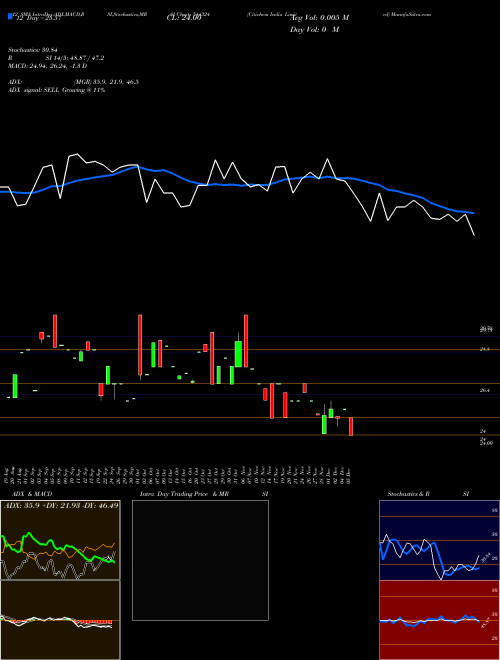
Task: Click the '26.4' price axis label
Action: 485,391
